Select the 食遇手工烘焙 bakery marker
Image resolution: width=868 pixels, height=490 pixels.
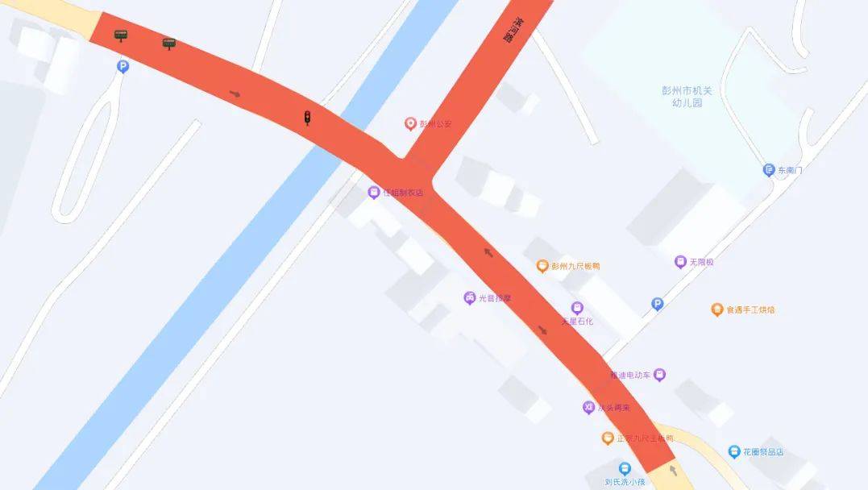(717, 309)
